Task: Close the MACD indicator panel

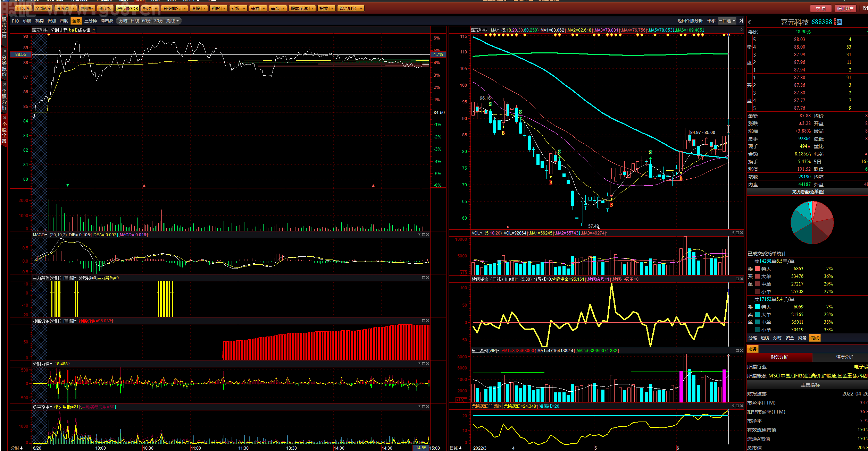Action: (428, 235)
